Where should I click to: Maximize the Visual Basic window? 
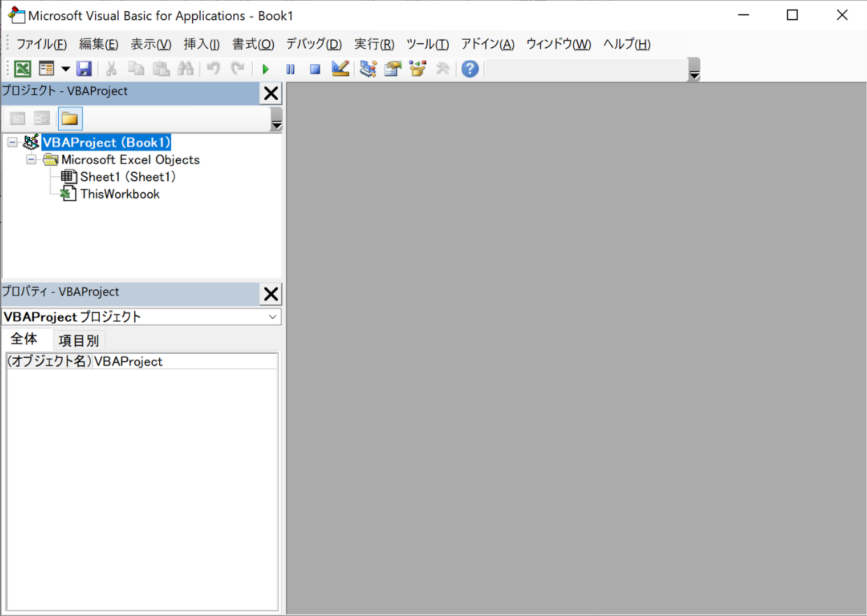click(792, 15)
